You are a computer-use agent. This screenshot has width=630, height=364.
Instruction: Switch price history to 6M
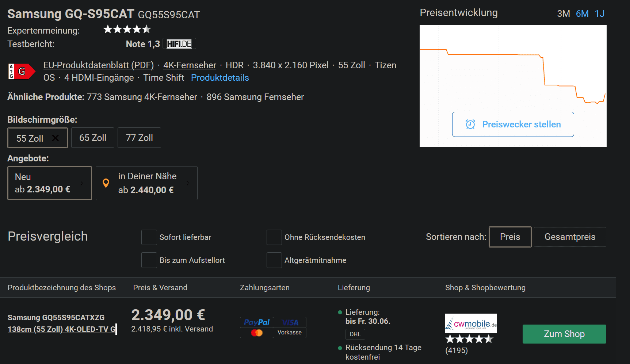582,14
